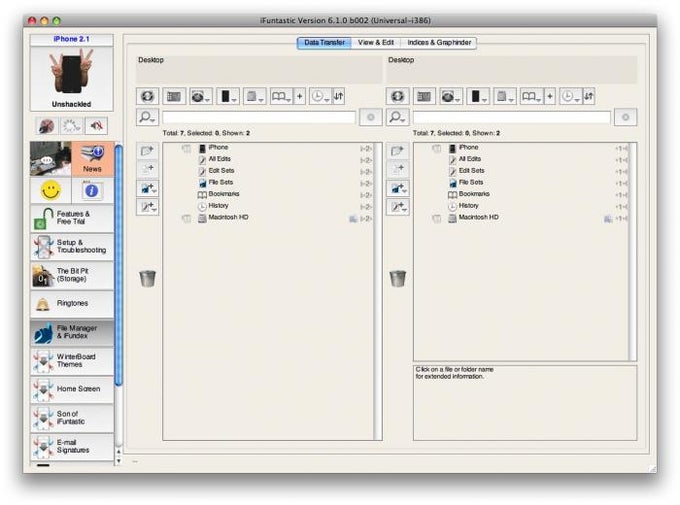This screenshot has height=505, width=680.
Task: Click the crossed-out hand icon below Unshackled
Action: pyautogui.click(x=46, y=126)
